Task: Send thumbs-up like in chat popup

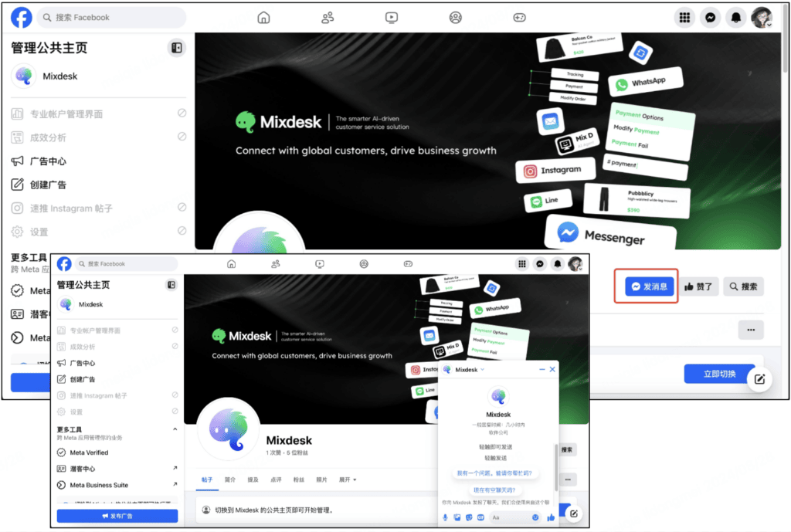Action: pos(550,517)
